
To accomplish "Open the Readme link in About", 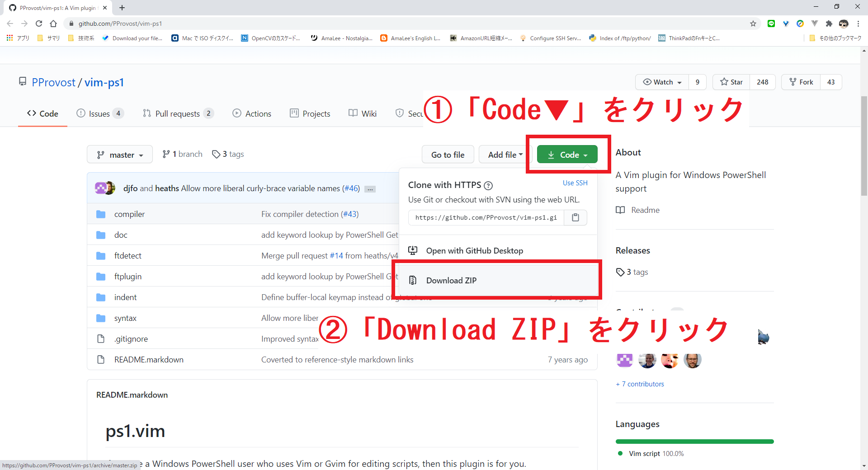I will 638,210.
